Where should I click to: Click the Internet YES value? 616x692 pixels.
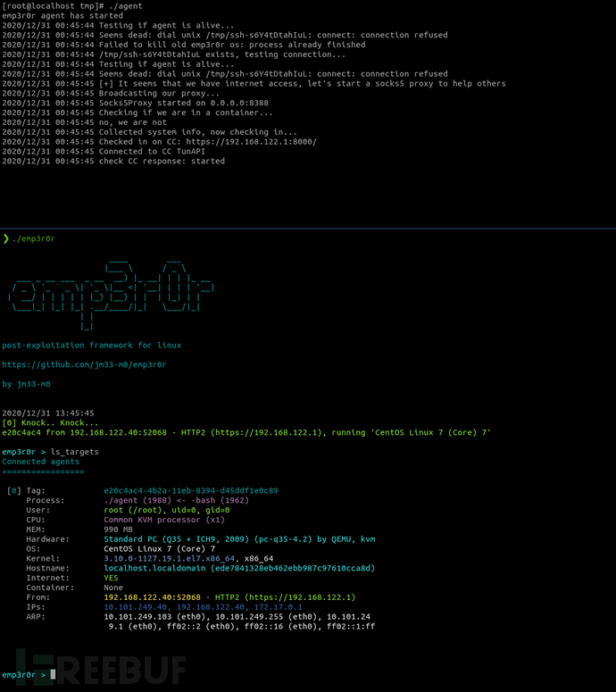[111, 578]
